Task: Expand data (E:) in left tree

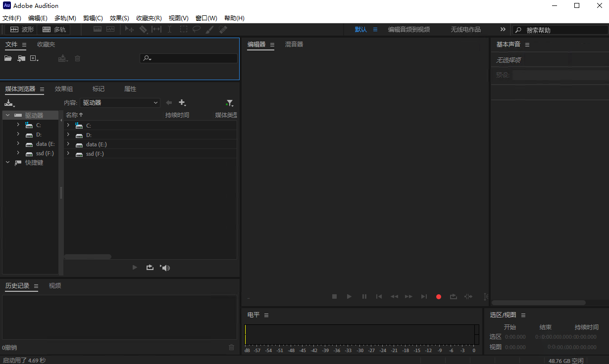Action: (18, 143)
